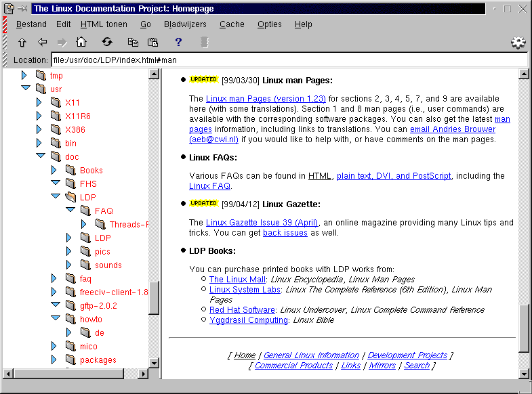This screenshot has width=532, height=394.
Task: Collapse the gftp-2.0.2 folder
Action: pyautogui.click(x=56, y=305)
